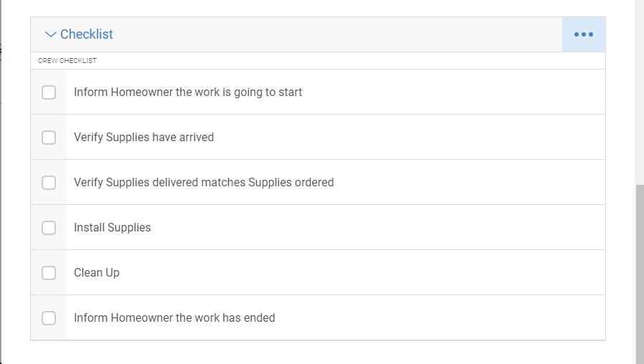Click the 'Clean Up' row text
The height and width of the screenshot is (364, 644).
pyautogui.click(x=97, y=272)
